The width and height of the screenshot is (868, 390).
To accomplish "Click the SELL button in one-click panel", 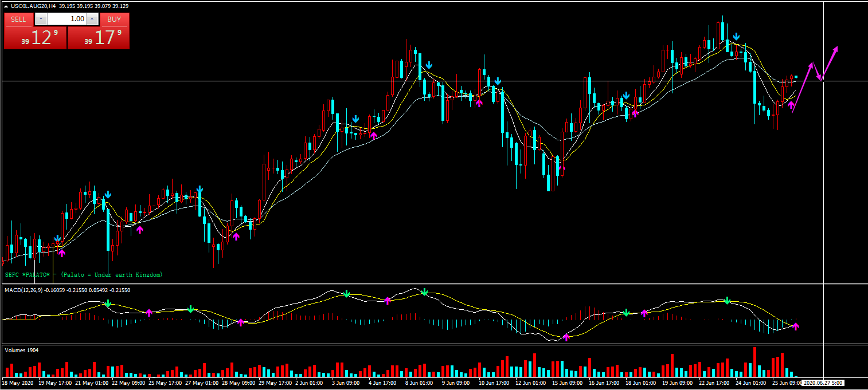I will (x=18, y=19).
